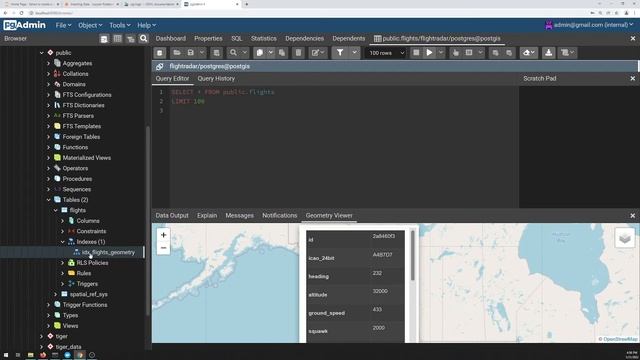The height and width of the screenshot is (360, 640).
Task: Click the Edit pencil toolbar button
Action: [318, 53]
